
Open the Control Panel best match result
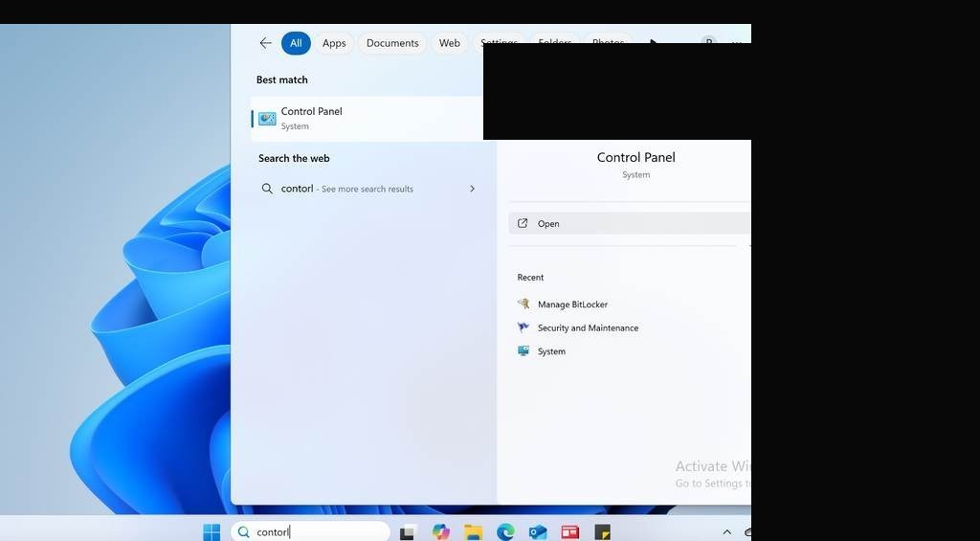click(x=367, y=118)
